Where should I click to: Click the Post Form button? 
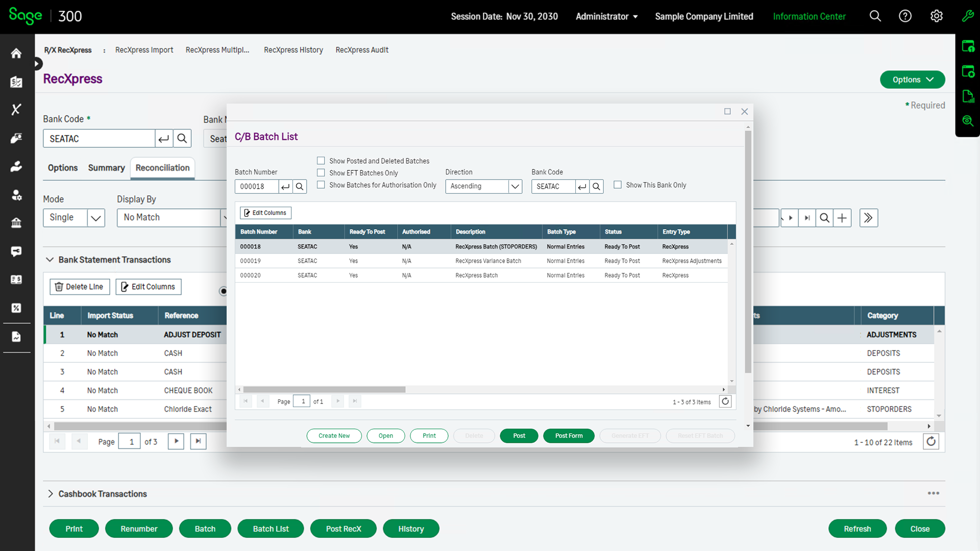coord(569,436)
